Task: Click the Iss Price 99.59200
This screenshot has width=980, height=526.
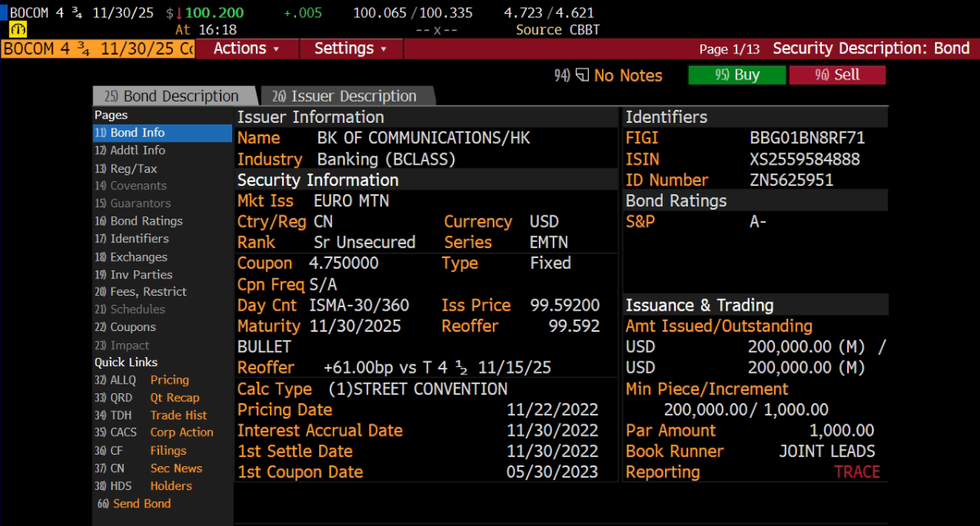Action: 564,305
